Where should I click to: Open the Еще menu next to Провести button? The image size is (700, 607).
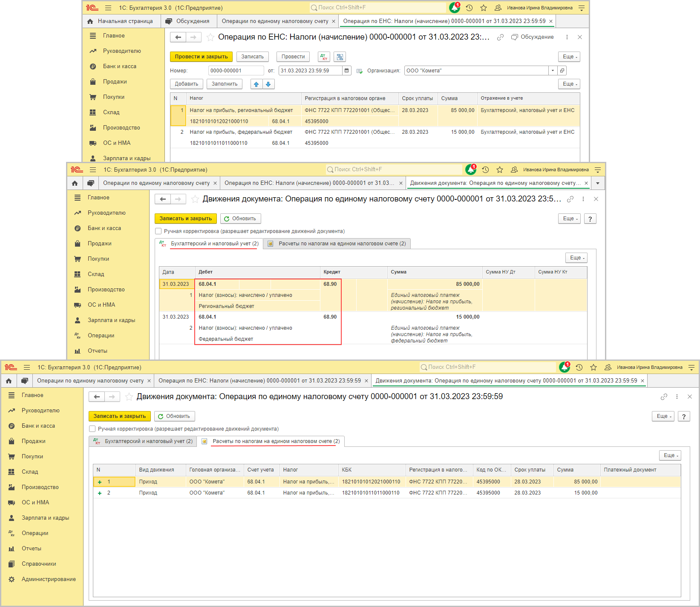(x=569, y=57)
